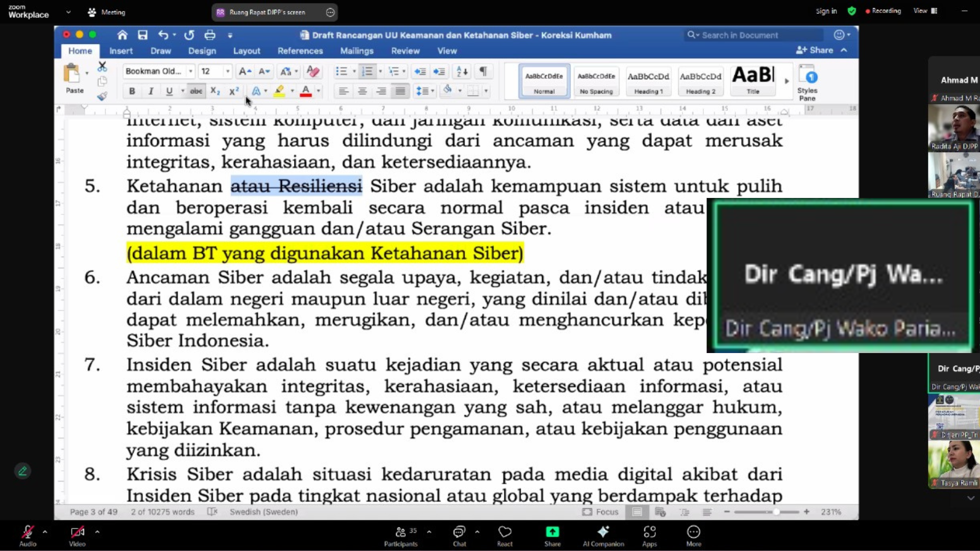This screenshot has height=551, width=980.
Task: Open Zoom View layout menu
Action: coord(925,11)
